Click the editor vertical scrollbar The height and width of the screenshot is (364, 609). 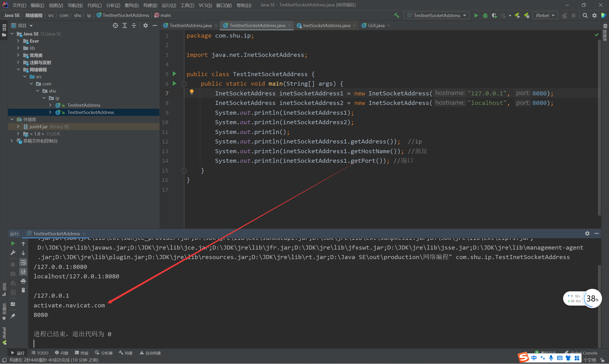click(x=599, y=128)
